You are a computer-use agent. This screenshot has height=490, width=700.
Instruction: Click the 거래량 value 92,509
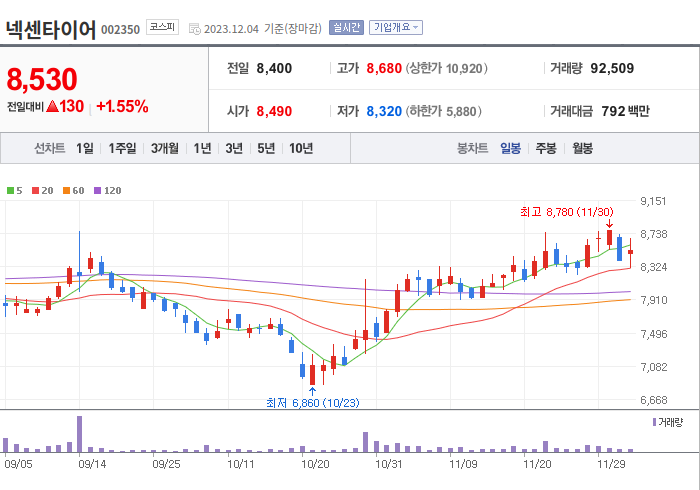click(x=612, y=68)
